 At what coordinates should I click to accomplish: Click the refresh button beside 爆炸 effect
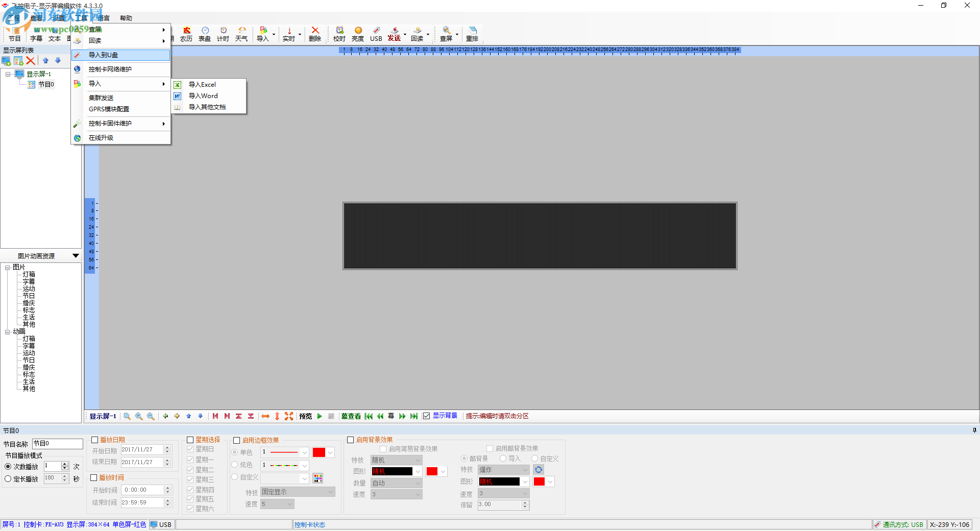coord(538,470)
